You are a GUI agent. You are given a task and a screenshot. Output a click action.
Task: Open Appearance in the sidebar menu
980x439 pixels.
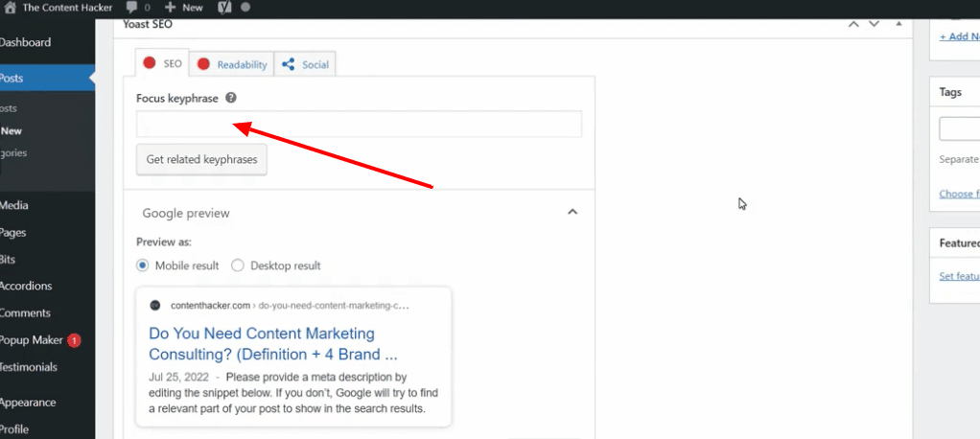click(28, 403)
